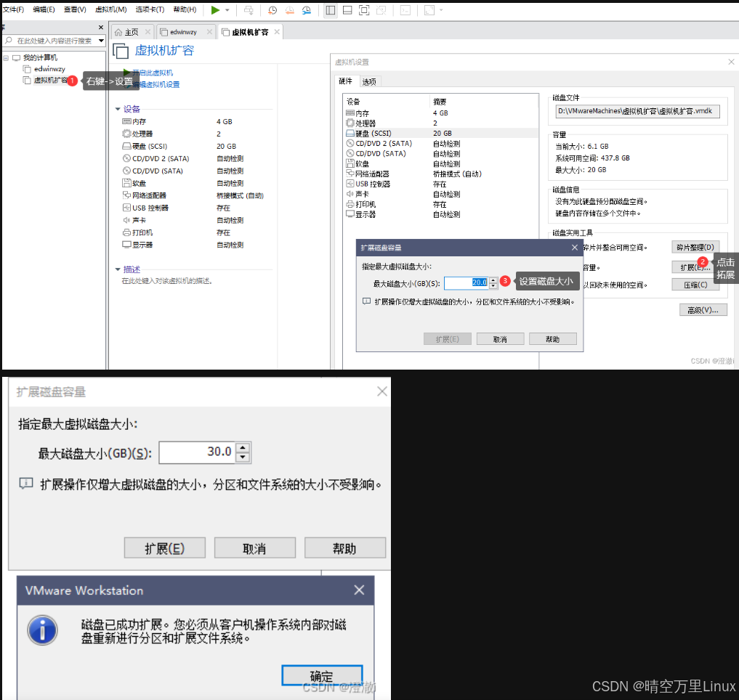Open the 编辑(E) menu
This screenshot has height=700, width=739.
[44, 9]
